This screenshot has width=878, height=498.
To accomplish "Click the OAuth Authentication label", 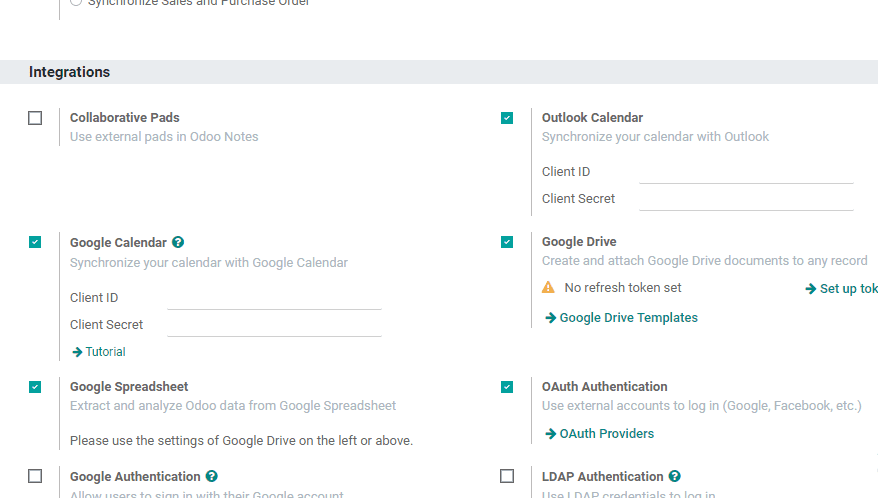I will pyautogui.click(x=605, y=387).
